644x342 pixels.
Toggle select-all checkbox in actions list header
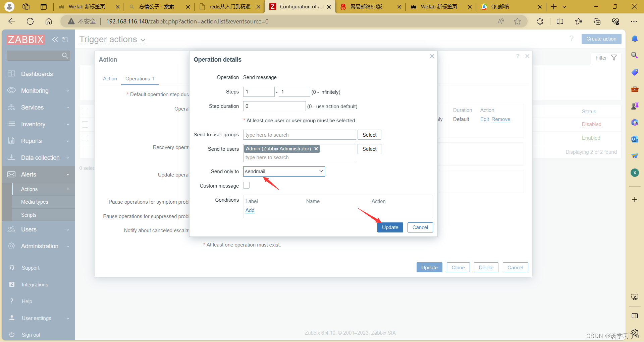85,111
